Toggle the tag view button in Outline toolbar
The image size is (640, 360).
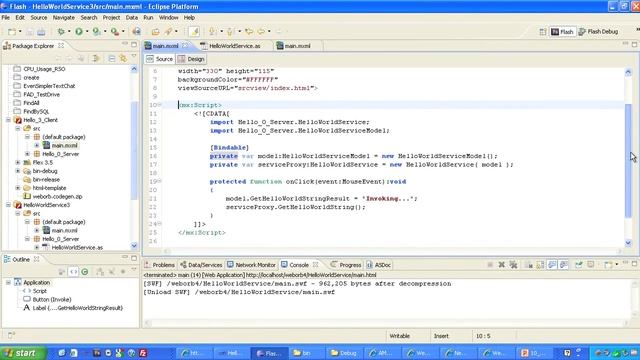point(73,271)
